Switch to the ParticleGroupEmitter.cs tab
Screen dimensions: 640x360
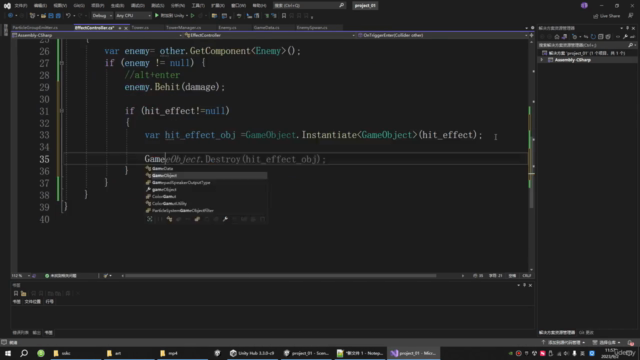[35, 28]
